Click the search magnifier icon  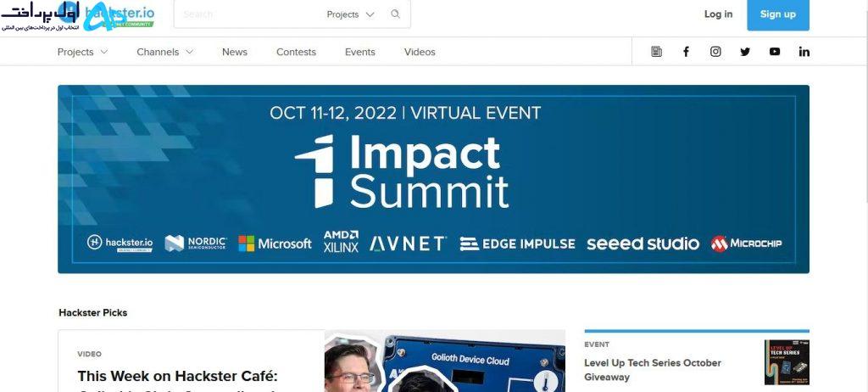(395, 14)
